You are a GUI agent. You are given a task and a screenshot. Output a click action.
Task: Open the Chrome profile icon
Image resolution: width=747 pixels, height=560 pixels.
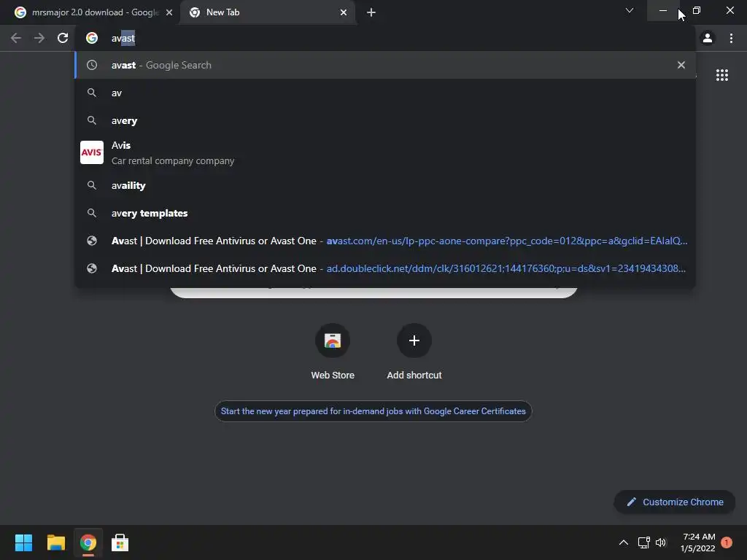click(x=708, y=38)
